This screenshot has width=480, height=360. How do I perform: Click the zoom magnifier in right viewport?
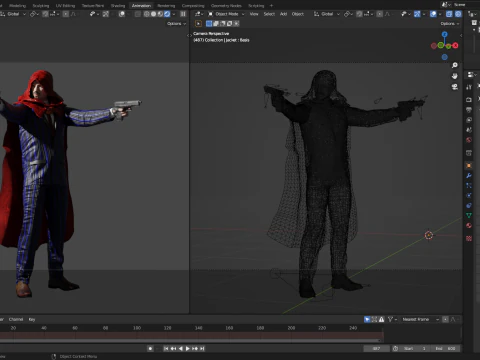[455, 65]
